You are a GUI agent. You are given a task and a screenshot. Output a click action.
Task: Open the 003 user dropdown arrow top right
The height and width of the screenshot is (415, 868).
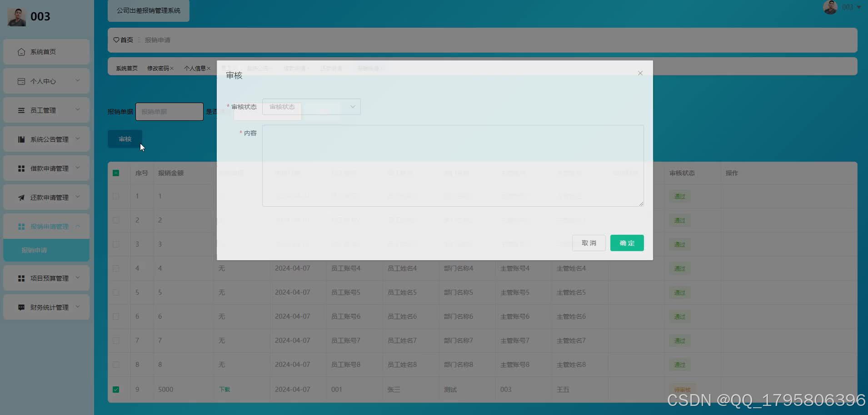pos(859,7)
